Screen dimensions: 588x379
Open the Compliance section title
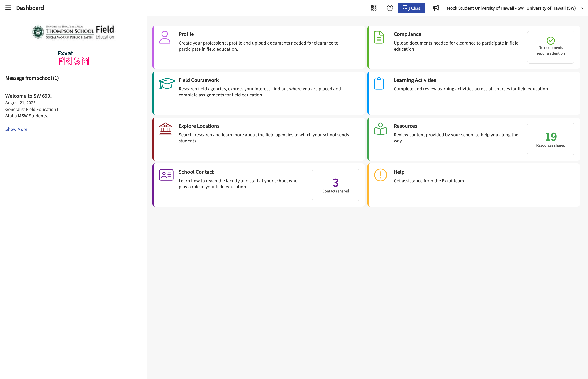(407, 34)
